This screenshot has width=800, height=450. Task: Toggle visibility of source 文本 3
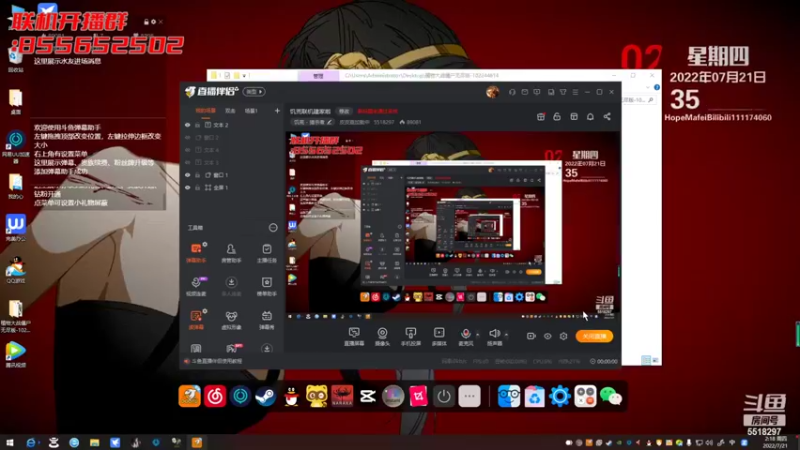[188, 162]
